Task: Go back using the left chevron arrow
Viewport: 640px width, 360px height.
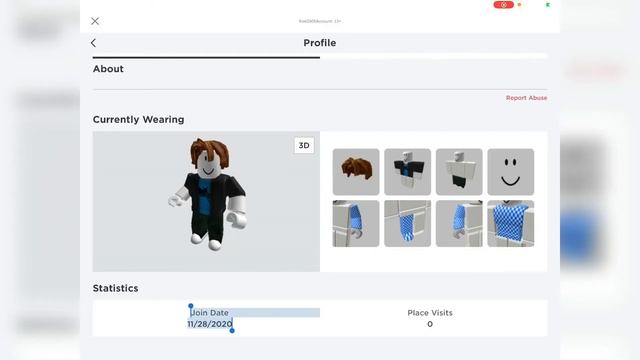Action: pos(93,43)
